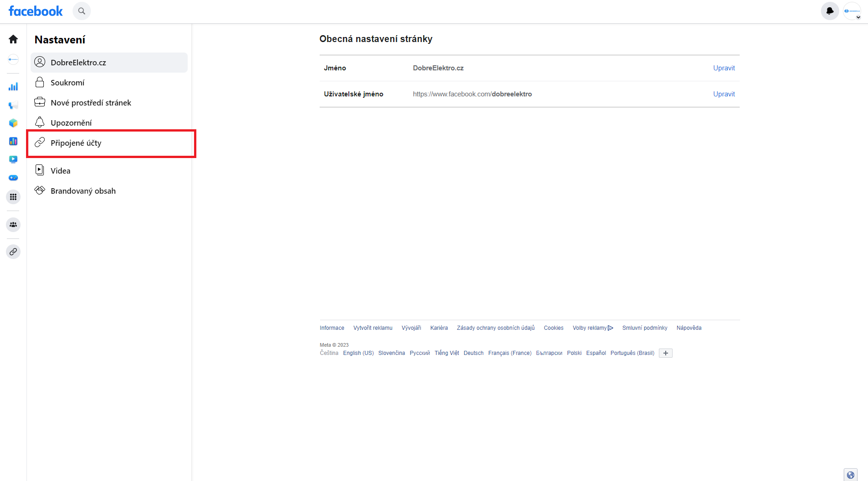The image size is (868, 481).
Task: Open the Vytvořit reklamu footer link
Action: pyautogui.click(x=373, y=328)
